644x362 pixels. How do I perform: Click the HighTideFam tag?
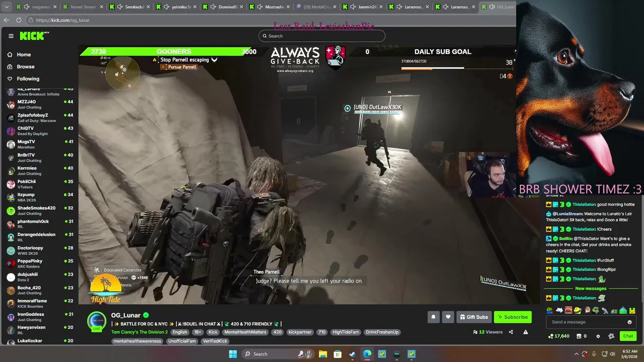tap(346, 332)
